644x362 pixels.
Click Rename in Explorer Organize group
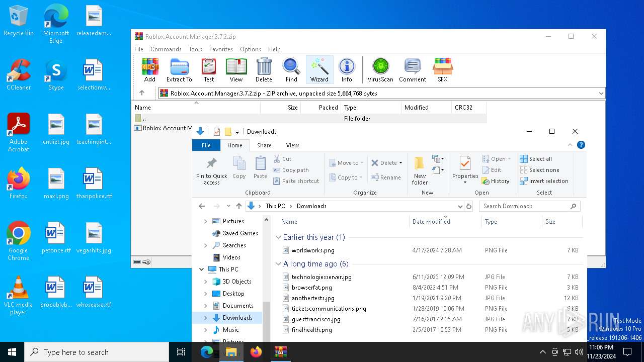[386, 177]
